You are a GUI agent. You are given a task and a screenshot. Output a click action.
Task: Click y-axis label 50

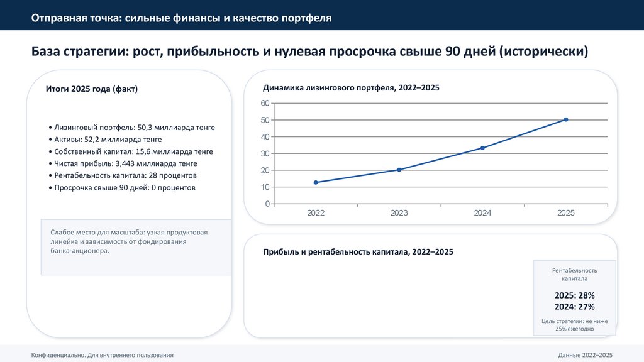coord(265,120)
